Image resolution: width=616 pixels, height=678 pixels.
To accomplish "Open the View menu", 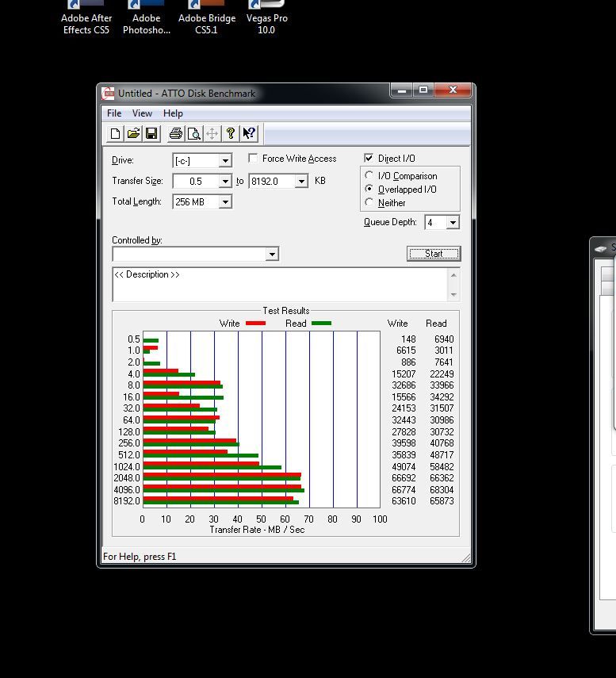I will [142, 113].
